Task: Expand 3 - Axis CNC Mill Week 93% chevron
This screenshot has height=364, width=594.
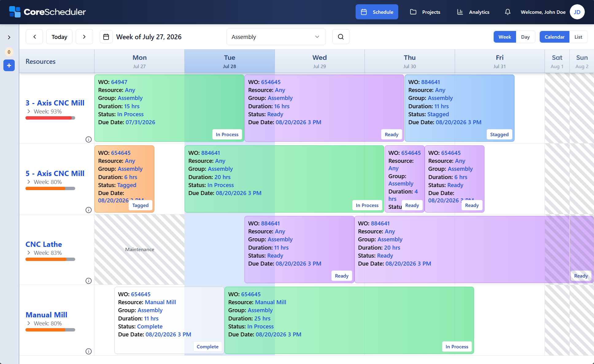Action: coord(29,111)
